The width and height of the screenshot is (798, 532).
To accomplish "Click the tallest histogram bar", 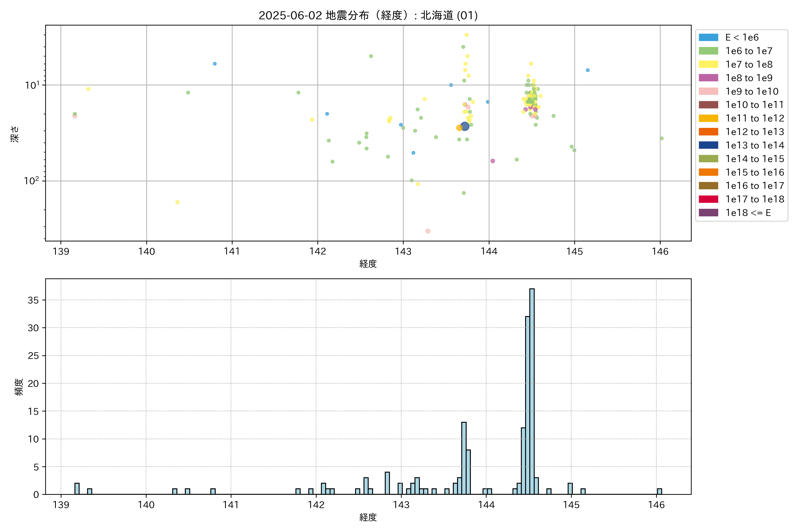I will click(x=532, y=391).
